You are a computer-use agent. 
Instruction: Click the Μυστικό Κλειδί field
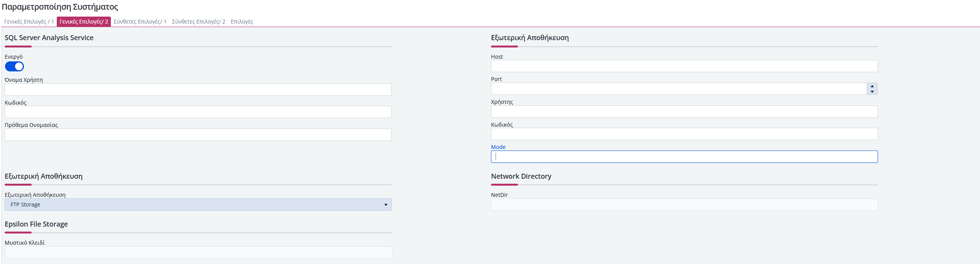[x=199, y=252]
